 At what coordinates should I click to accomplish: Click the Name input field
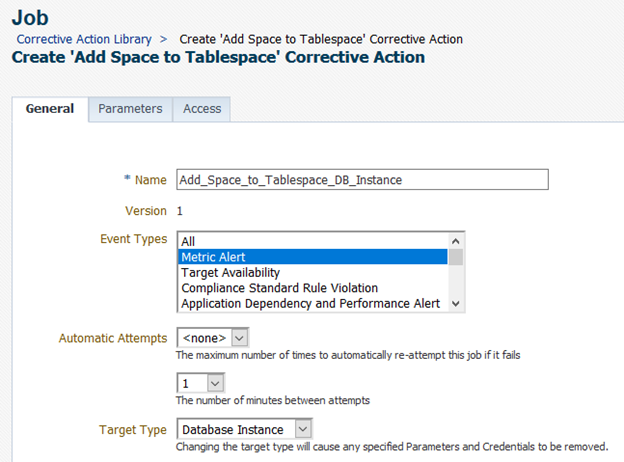point(362,179)
